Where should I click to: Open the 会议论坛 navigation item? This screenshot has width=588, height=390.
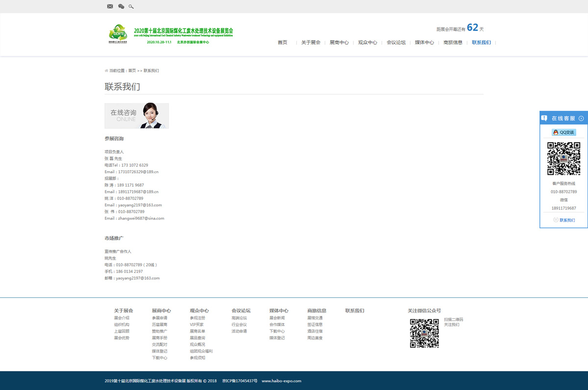396,43
